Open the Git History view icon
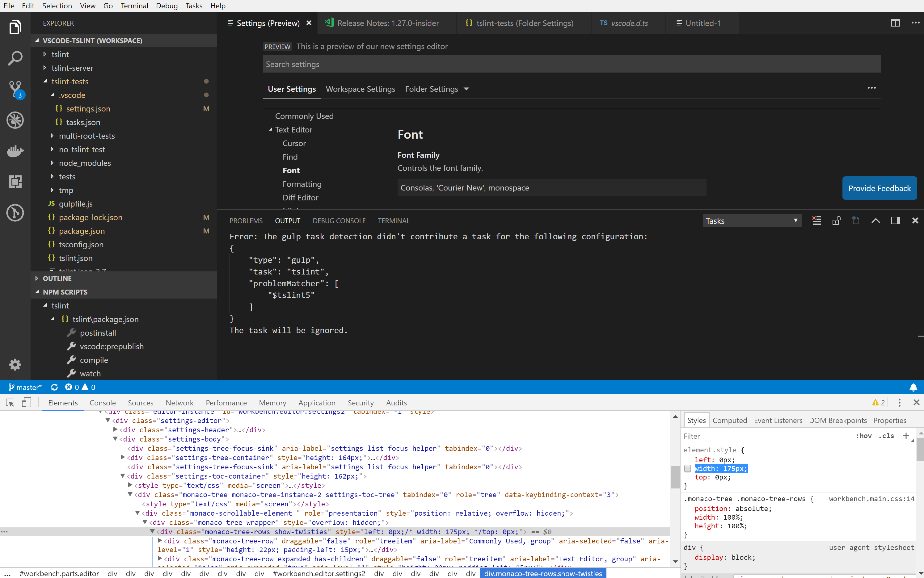Viewport: 924px width, 578px height. [15, 213]
